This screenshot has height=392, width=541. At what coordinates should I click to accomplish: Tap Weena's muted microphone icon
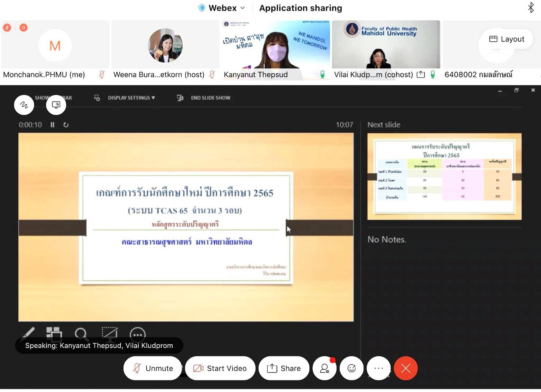[212, 75]
